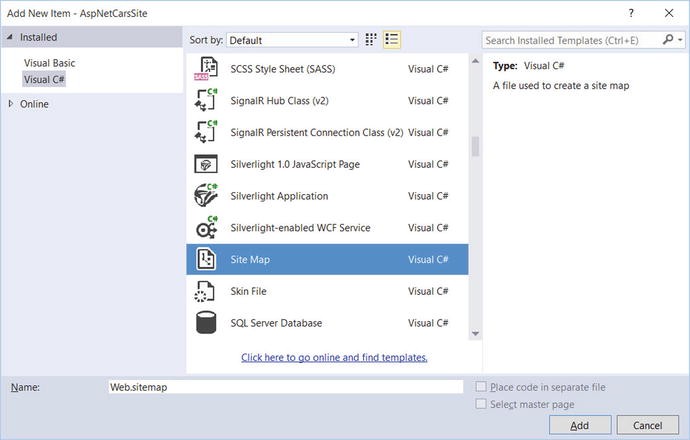Viewport: 690px width, 440px height.
Task: Click Visual C# beside Silverlight Application
Action: click(x=428, y=196)
